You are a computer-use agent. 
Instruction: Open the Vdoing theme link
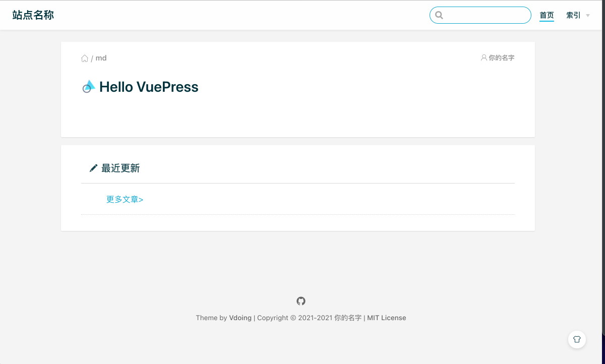click(240, 318)
